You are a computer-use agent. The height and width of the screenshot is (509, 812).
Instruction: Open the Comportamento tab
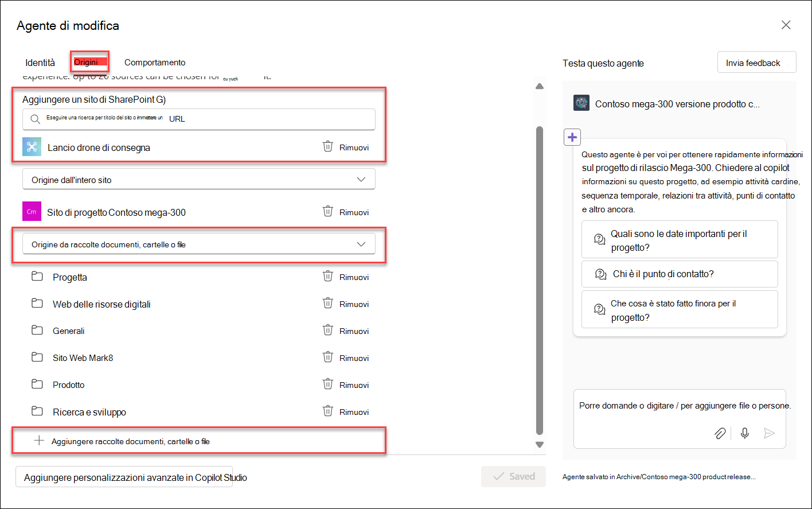coord(155,63)
